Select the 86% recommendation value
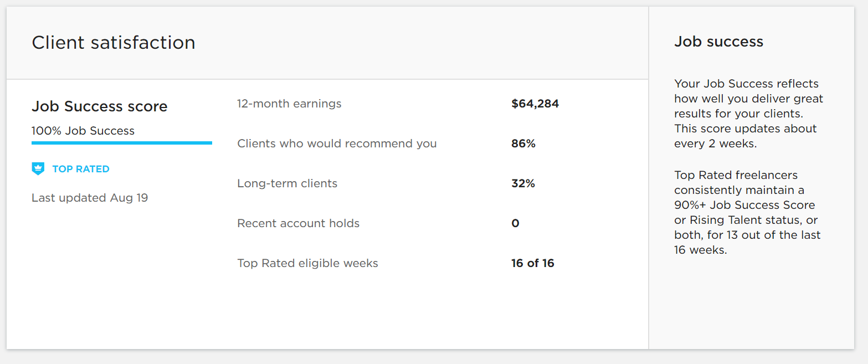The height and width of the screenshot is (364, 868). click(x=523, y=143)
